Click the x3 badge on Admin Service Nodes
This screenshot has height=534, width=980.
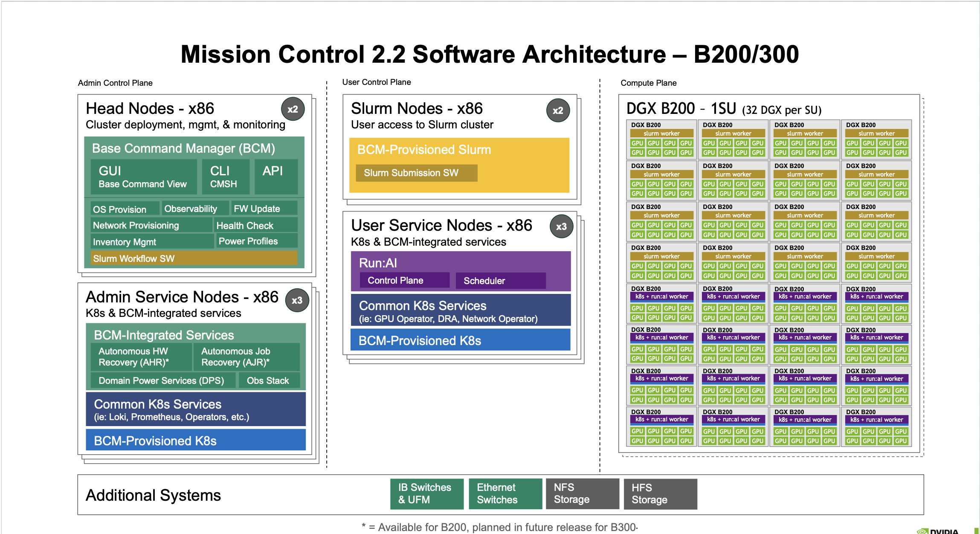click(297, 300)
